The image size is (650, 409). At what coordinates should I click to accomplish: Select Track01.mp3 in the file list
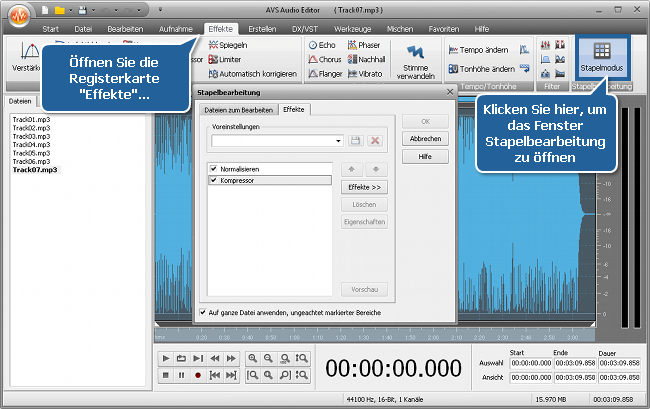click(32, 119)
